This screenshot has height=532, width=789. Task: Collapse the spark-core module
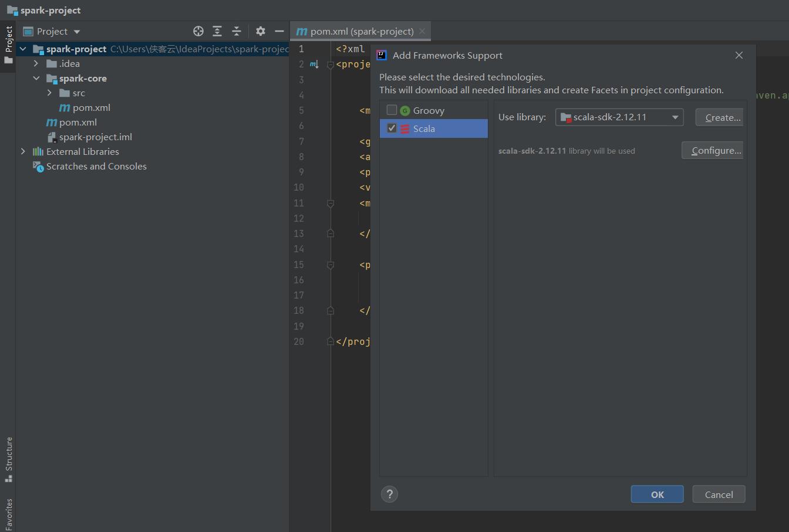tap(36, 78)
